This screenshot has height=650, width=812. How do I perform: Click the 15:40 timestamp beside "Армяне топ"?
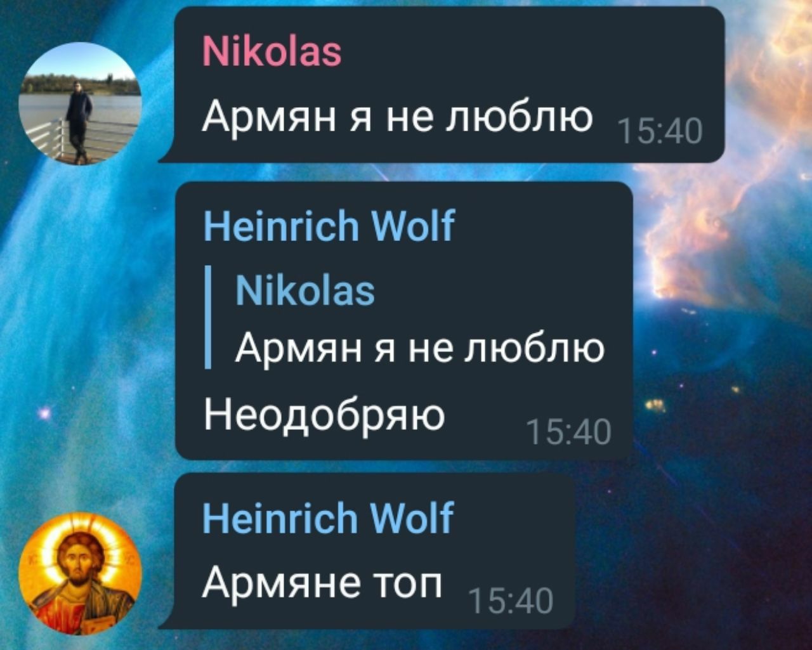(510, 600)
